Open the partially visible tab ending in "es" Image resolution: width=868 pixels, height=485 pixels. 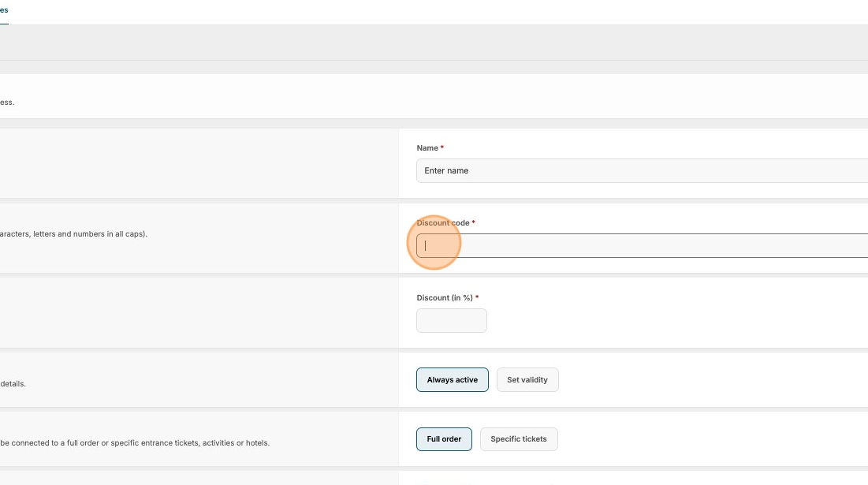tap(4, 10)
